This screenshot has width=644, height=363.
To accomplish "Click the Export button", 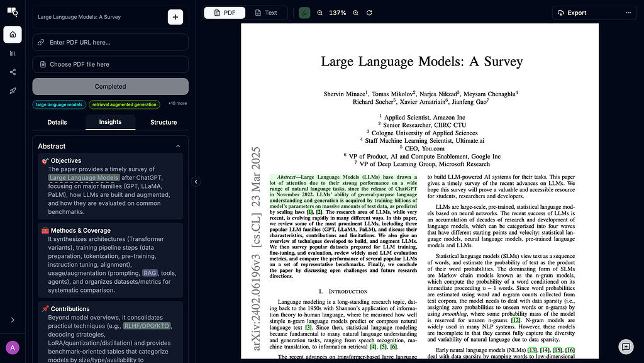I will tap(572, 13).
